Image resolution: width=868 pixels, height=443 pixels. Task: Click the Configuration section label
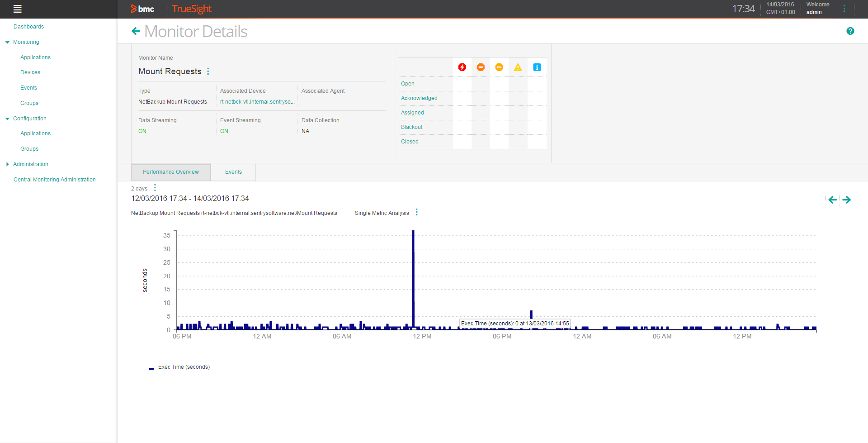tap(30, 119)
